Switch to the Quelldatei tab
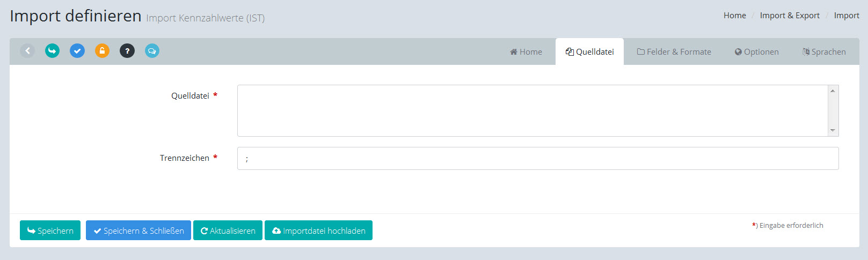 [x=589, y=52]
